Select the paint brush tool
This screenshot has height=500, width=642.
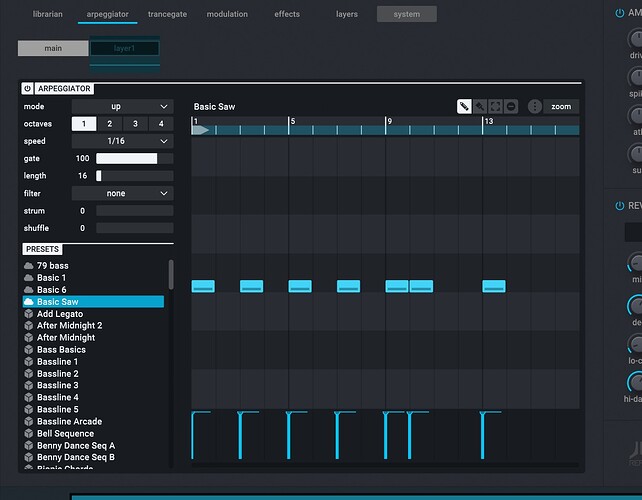tap(480, 106)
